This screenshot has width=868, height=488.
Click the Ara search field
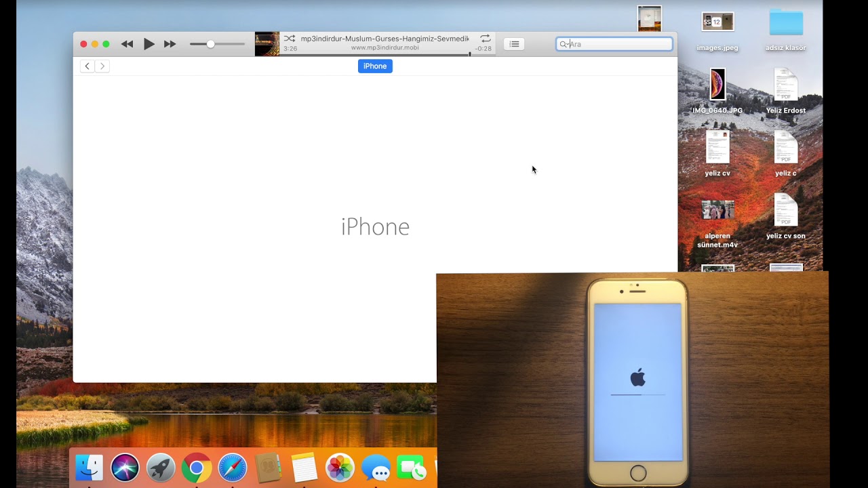point(614,44)
